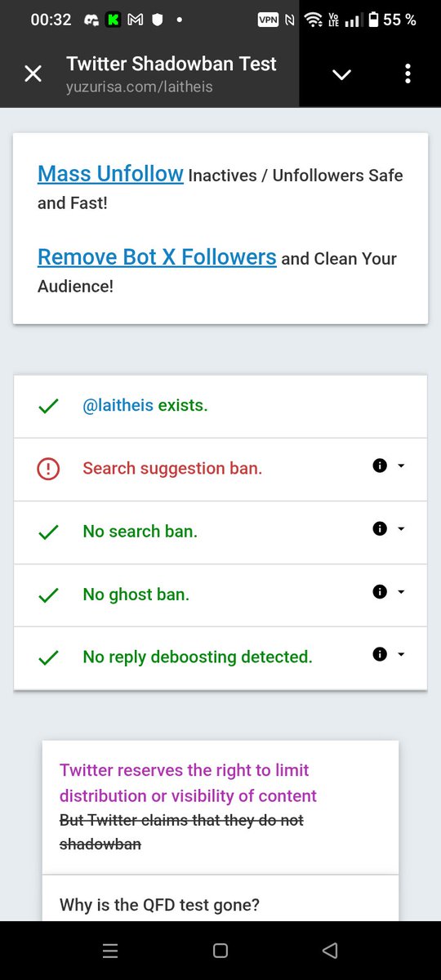Open the three-dot overflow menu
The width and height of the screenshot is (441, 980).
coord(408,74)
